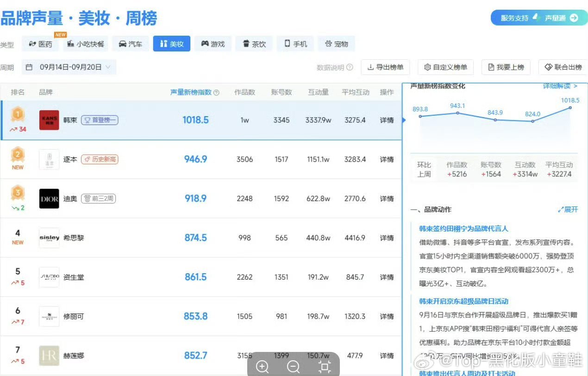Click the brand name 修丽可
Viewport: 588px width, 376px height.
(x=74, y=317)
